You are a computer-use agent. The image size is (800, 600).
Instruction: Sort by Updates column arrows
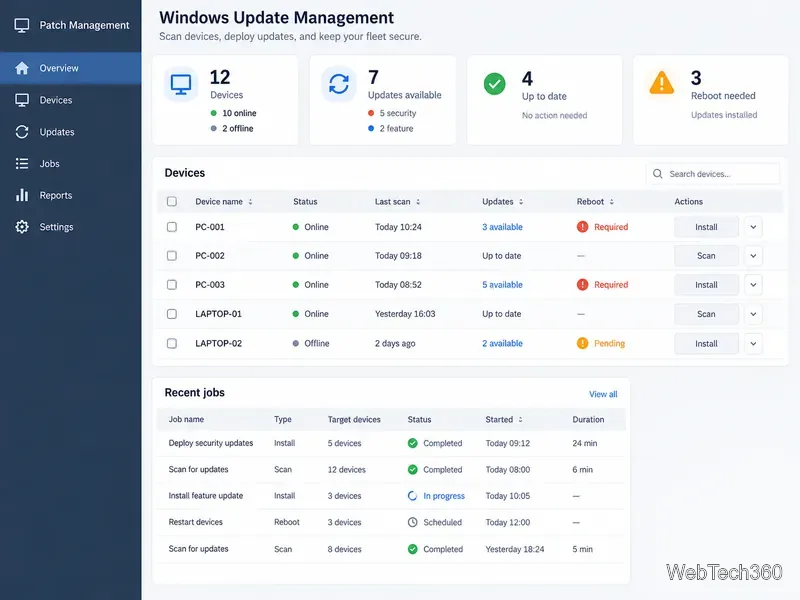click(521, 202)
